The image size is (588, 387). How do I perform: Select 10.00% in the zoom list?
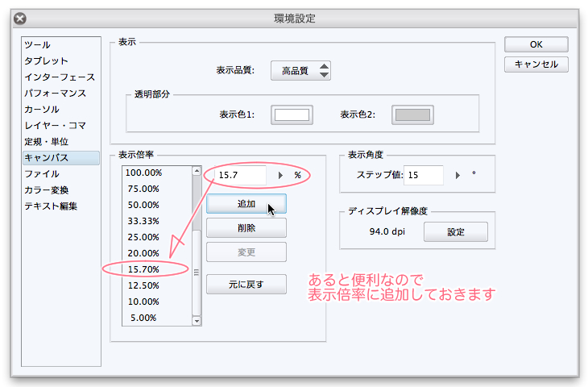coord(157,302)
